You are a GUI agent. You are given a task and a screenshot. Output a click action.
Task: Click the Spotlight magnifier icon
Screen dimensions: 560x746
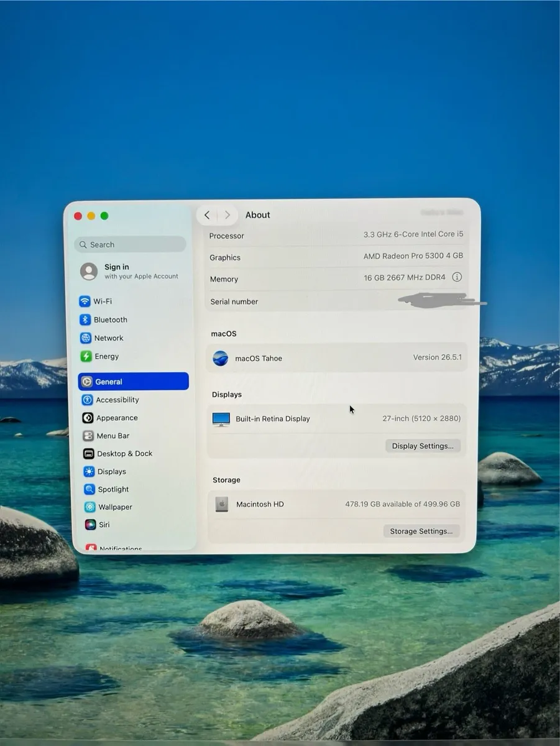[90, 489]
